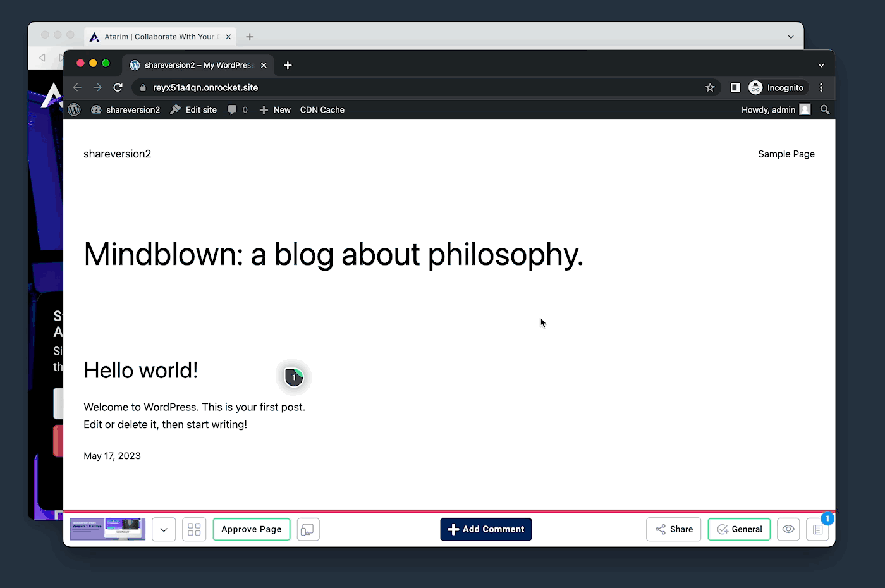Switch to the Atarim browser tab
The height and width of the screenshot is (588, 885).
[158, 37]
